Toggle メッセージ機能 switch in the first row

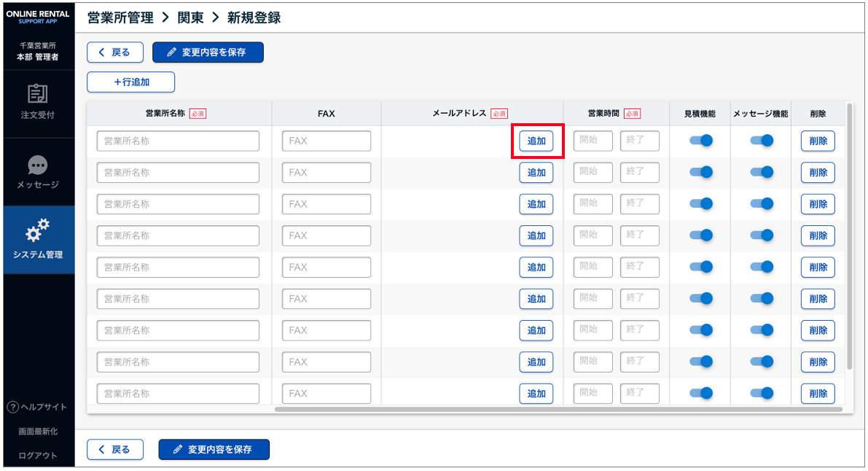click(x=761, y=141)
